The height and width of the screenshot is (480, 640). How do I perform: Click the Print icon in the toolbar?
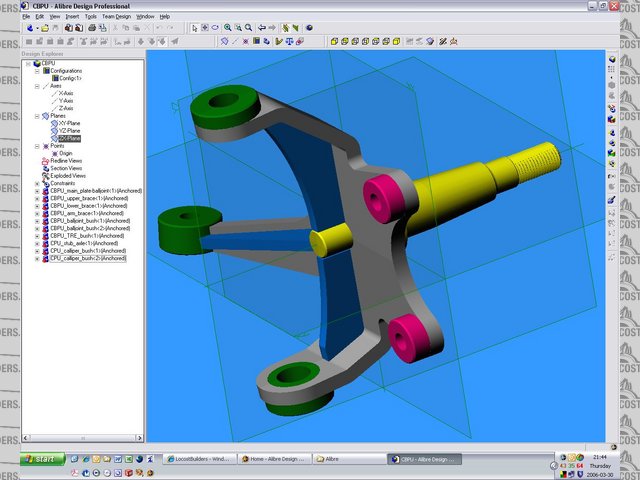(x=92, y=28)
